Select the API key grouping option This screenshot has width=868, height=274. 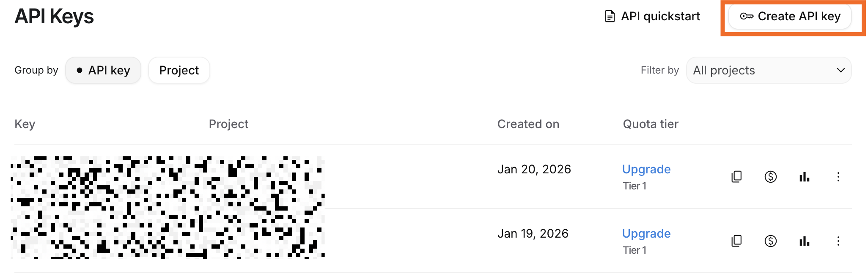pyautogui.click(x=103, y=70)
